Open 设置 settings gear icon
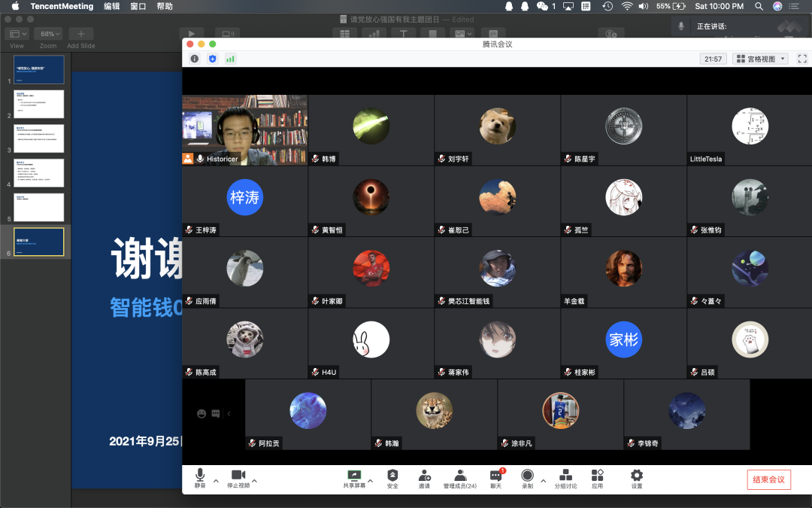The width and height of the screenshot is (812, 508). click(x=637, y=478)
